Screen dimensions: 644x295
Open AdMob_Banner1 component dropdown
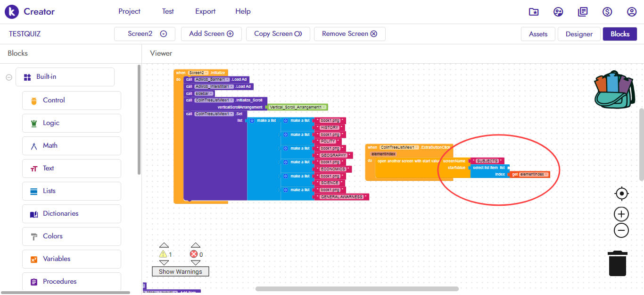(212, 80)
